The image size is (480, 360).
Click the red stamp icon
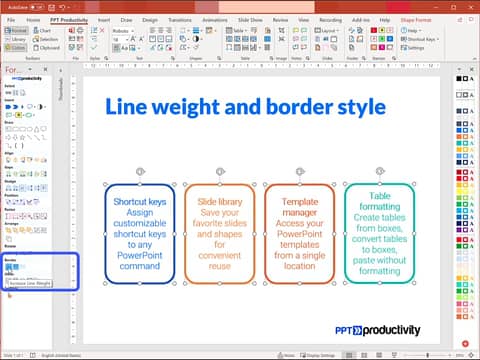374,30
